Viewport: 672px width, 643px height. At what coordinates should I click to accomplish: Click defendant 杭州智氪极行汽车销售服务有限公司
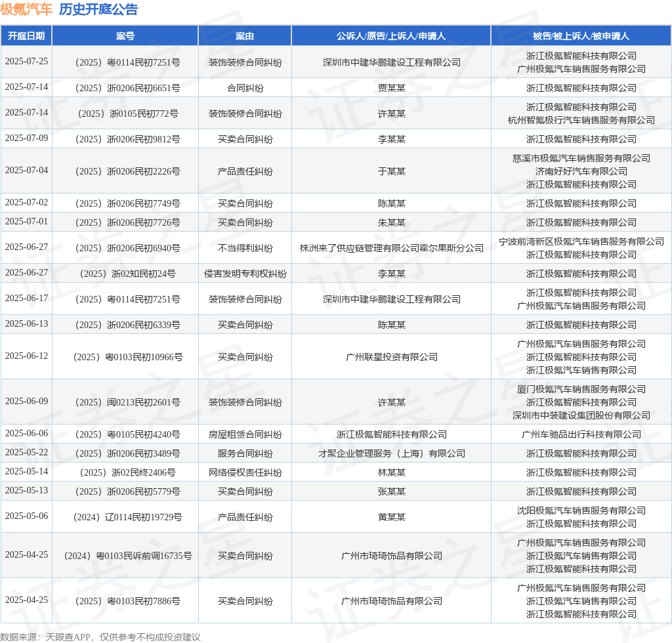pos(581,120)
